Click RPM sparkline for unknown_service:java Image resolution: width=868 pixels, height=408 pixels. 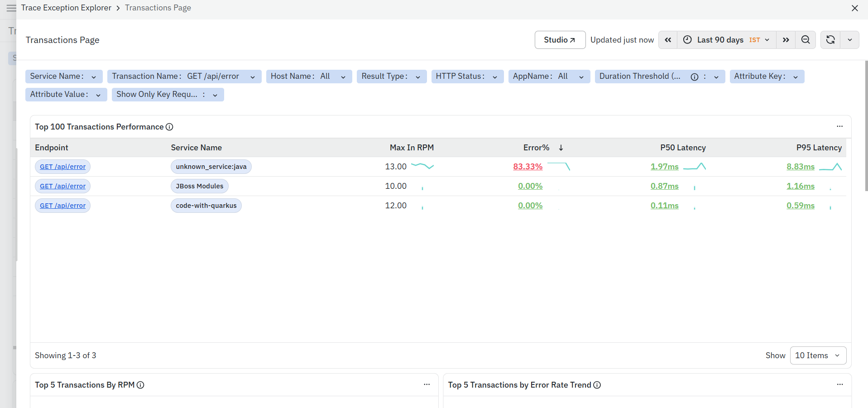point(422,166)
